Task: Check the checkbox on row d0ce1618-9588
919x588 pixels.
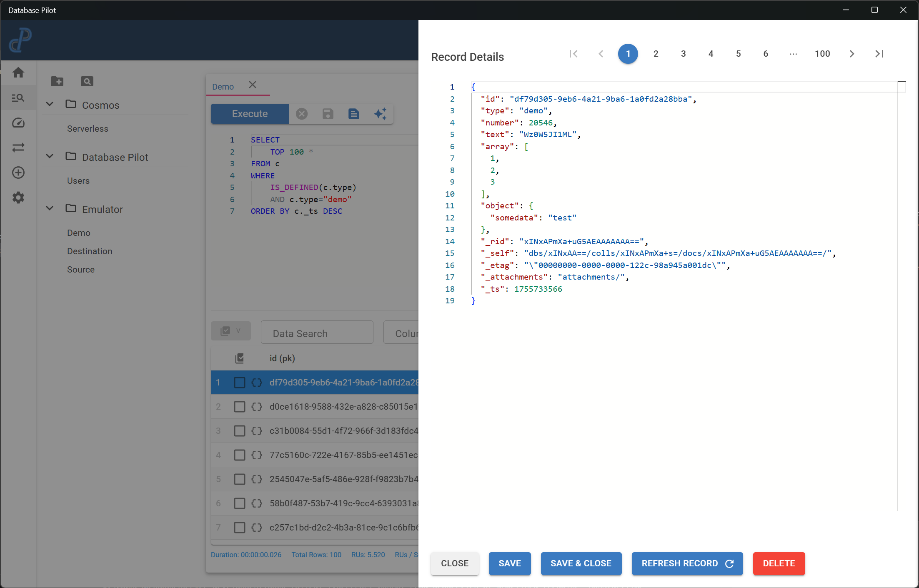Action: [240, 406]
